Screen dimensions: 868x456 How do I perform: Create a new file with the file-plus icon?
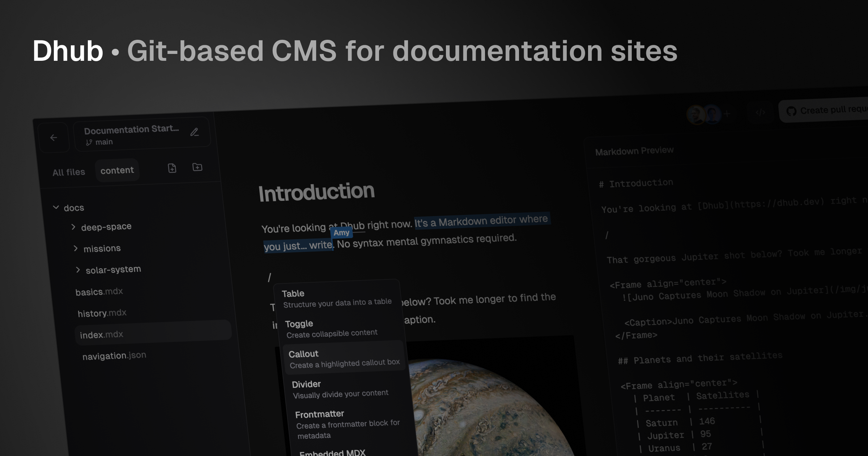(172, 168)
